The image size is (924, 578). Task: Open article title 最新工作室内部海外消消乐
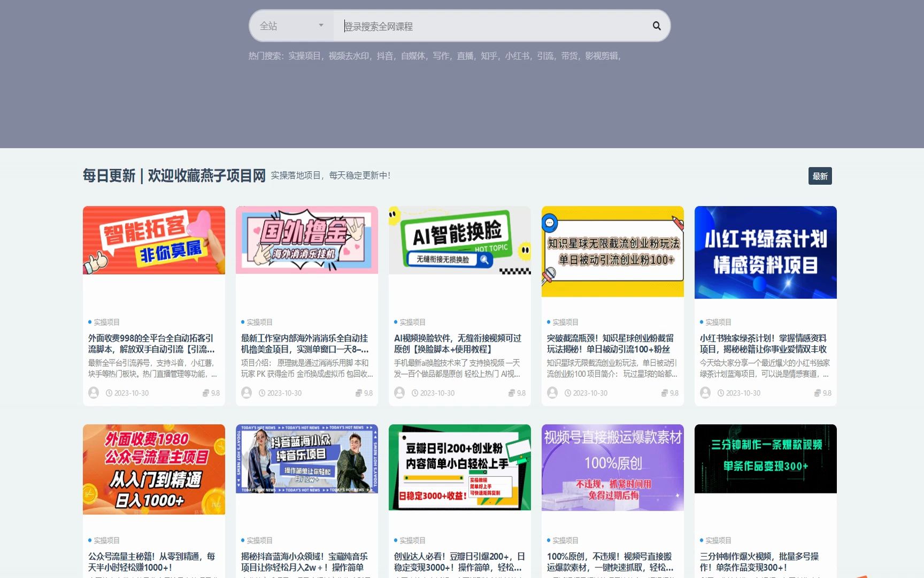(x=305, y=344)
